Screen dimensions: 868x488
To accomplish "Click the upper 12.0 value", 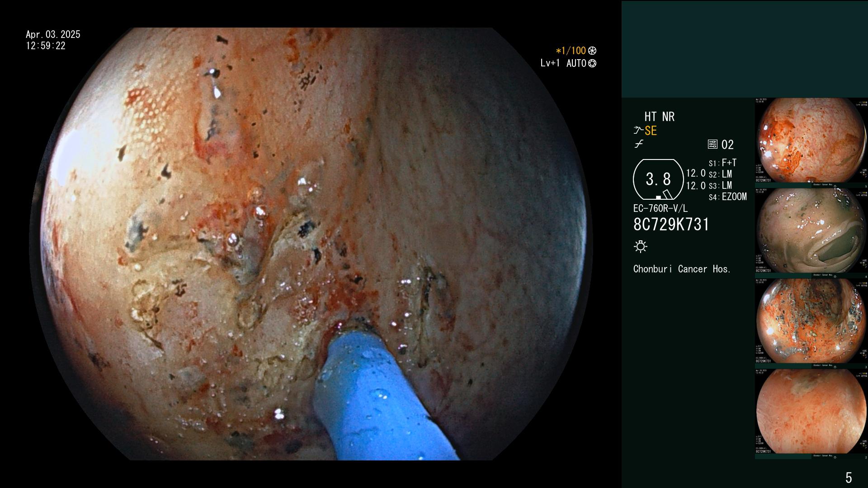I will pyautogui.click(x=696, y=174).
